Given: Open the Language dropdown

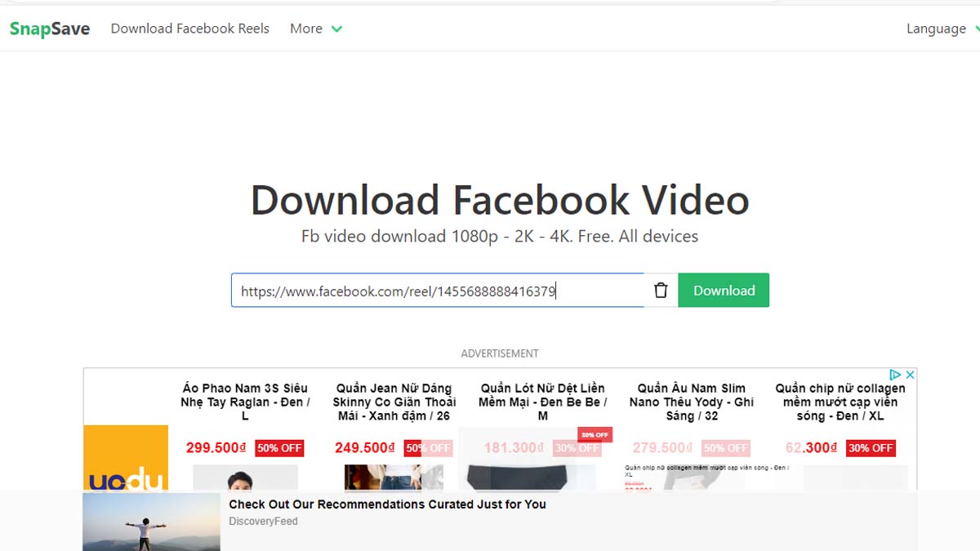Looking at the screenshot, I should tap(934, 29).
